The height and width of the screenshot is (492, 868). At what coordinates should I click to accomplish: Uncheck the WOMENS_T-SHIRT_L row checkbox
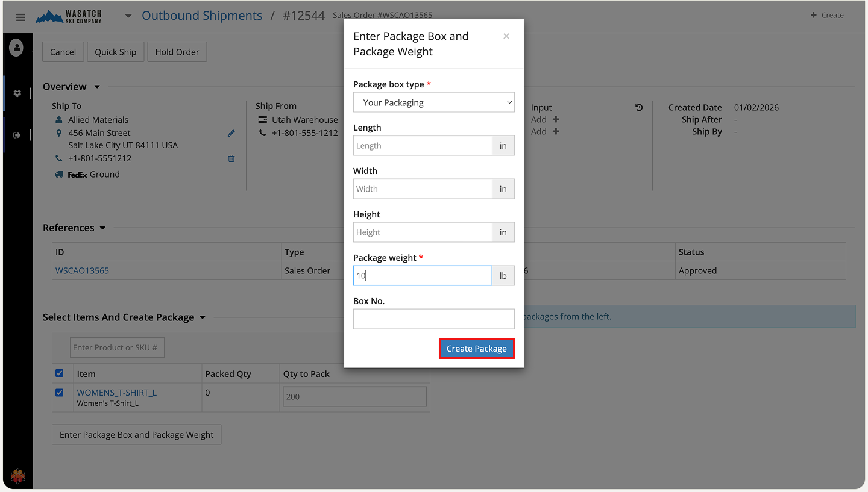click(x=59, y=393)
